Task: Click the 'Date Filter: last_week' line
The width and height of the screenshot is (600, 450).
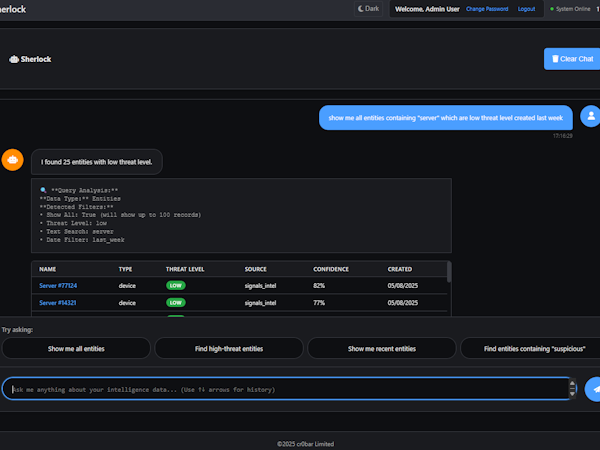Action: 82,240
